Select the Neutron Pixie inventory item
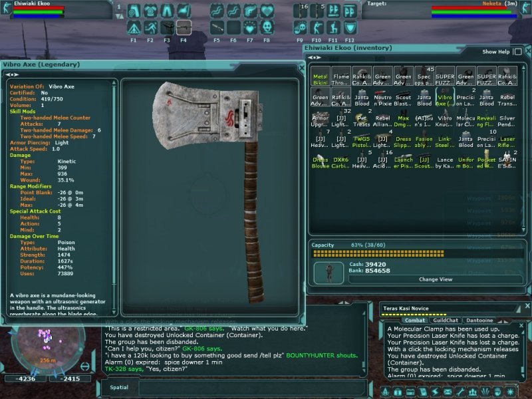 (383, 97)
